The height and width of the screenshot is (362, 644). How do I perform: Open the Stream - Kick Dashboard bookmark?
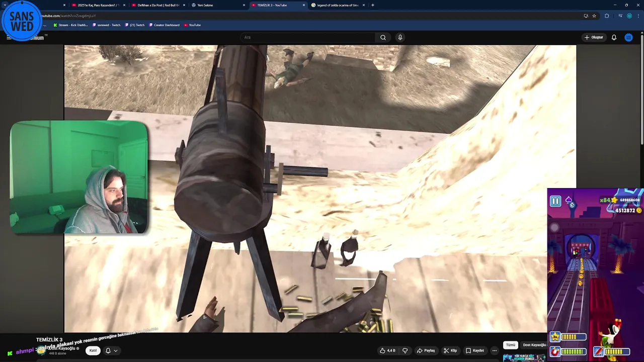click(x=70, y=25)
